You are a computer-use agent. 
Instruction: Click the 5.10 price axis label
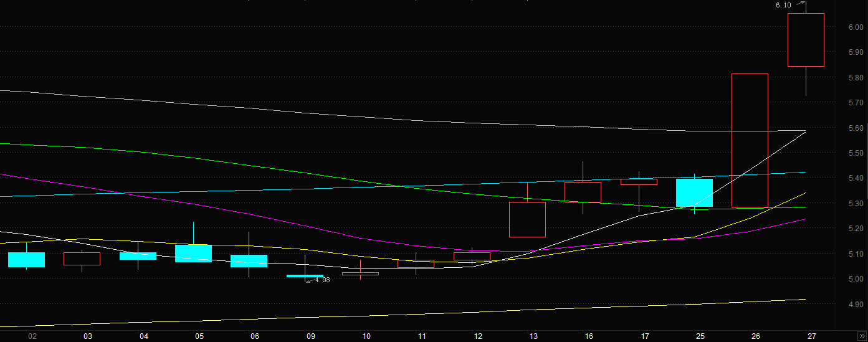[x=856, y=254]
